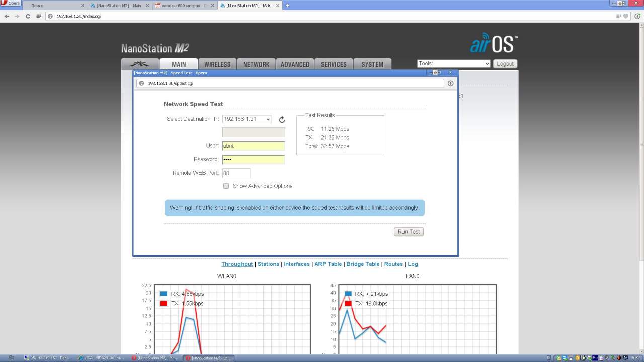The width and height of the screenshot is (644, 362).
Task: Open Opera Speed Dial grid icon
Action: point(38,16)
